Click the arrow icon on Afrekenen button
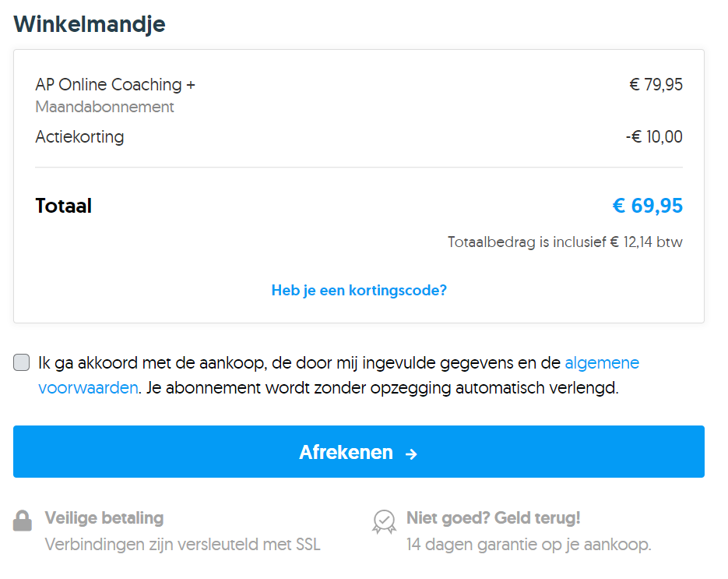Viewport: 728px width, 579px height. coord(411,454)
